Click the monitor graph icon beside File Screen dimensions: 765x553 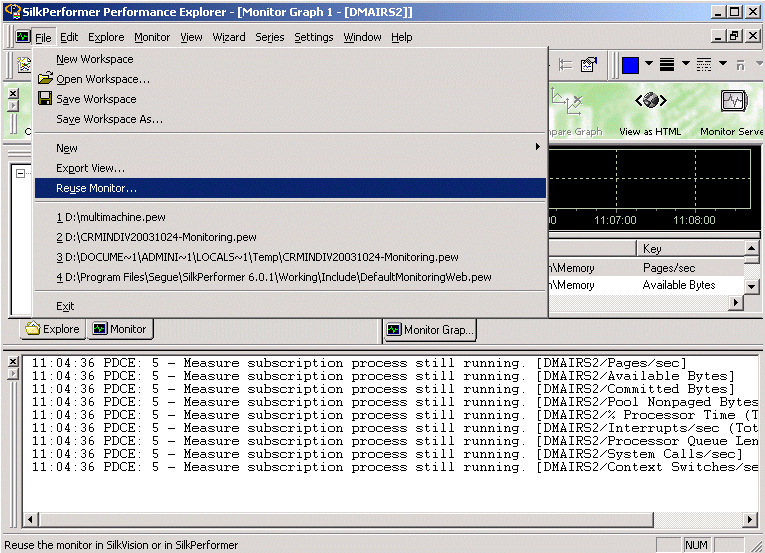22,37
